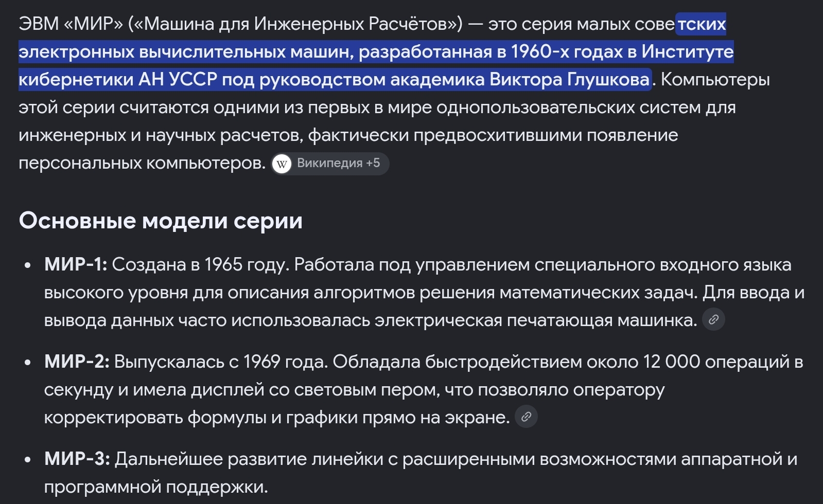Click the highlighted phrase Институте кибернетики АН УССР
Screen dimensions: 823x504
tap(376, 65)
